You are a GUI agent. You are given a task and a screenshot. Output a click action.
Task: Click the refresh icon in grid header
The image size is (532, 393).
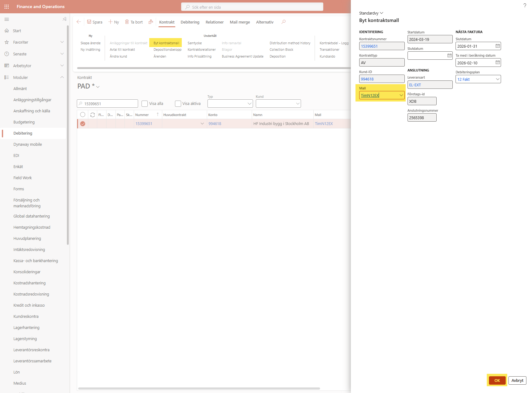92,115
